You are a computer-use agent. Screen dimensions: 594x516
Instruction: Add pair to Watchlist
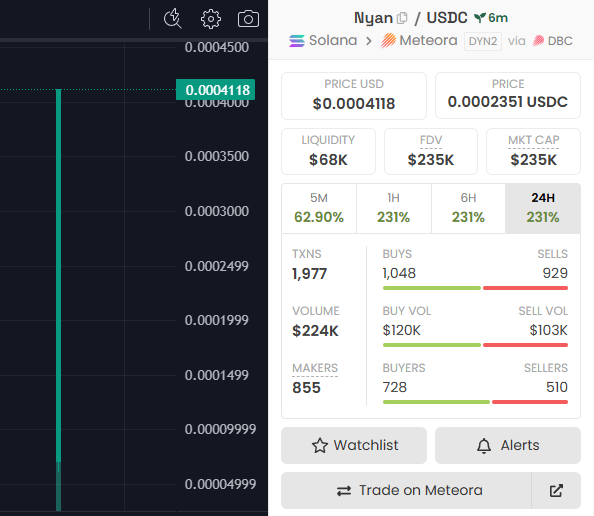tap(354, 446)
